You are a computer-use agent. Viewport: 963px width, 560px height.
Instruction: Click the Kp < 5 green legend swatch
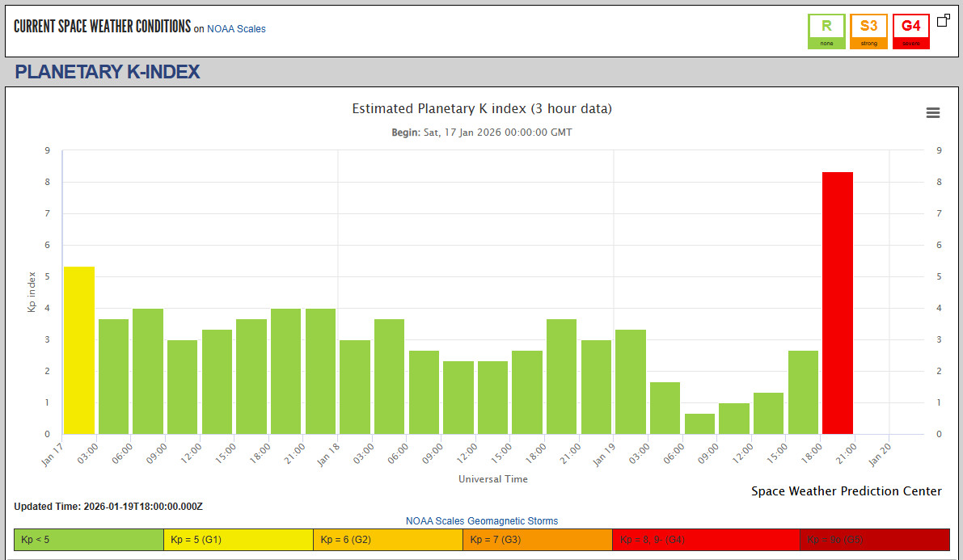89,539
